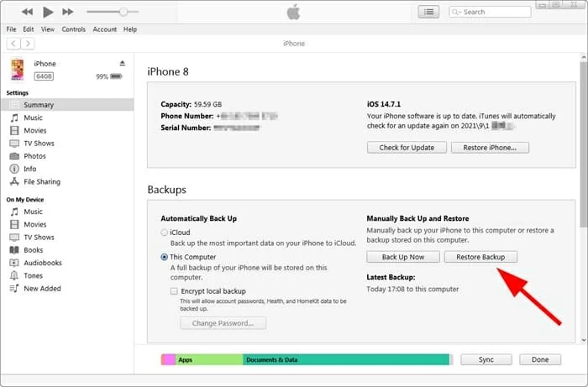
Task: Open Photos in the Settings sidebar
Action: 34,156
